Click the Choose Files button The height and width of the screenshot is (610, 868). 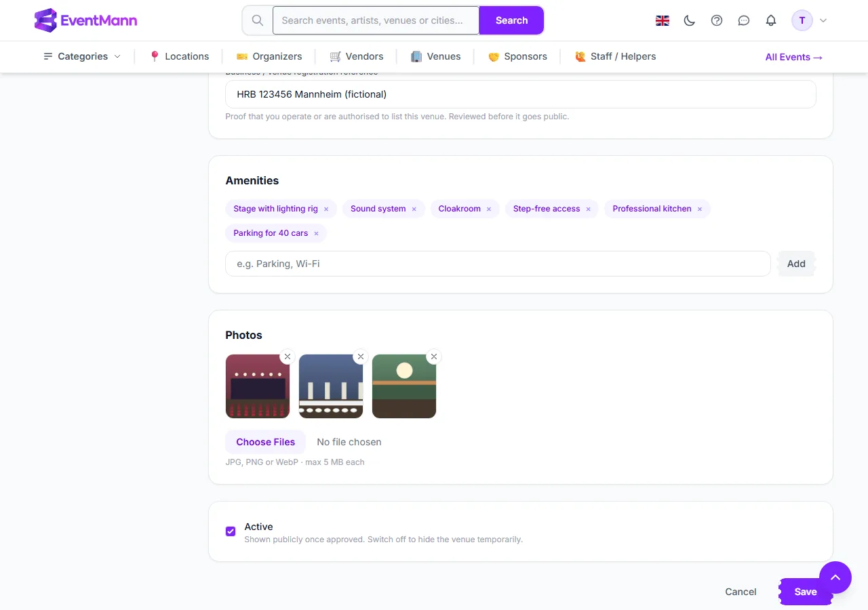266,442
